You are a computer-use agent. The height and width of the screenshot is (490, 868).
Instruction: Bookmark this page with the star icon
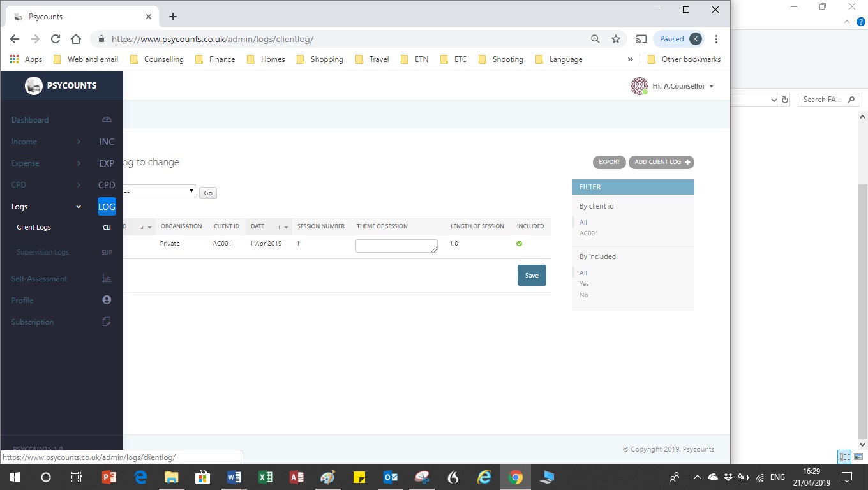click(x=616, y=39)
